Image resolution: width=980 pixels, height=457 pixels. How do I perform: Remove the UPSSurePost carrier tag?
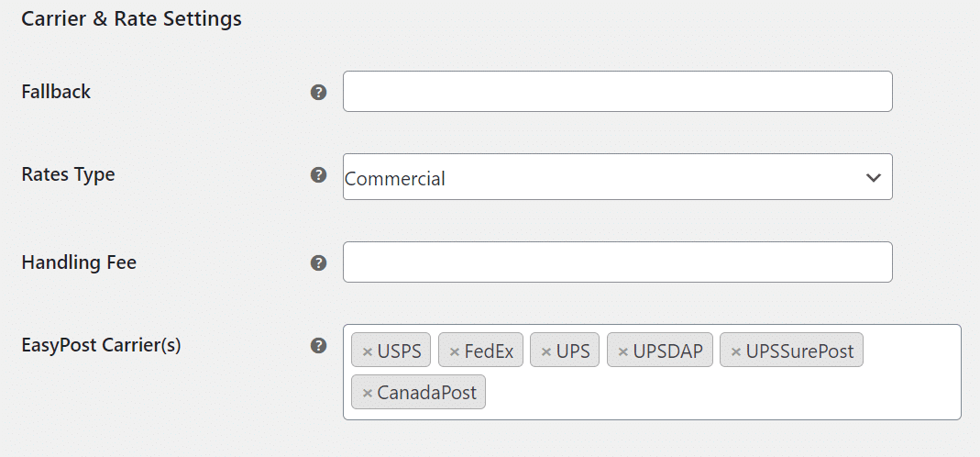coord(735,351)
